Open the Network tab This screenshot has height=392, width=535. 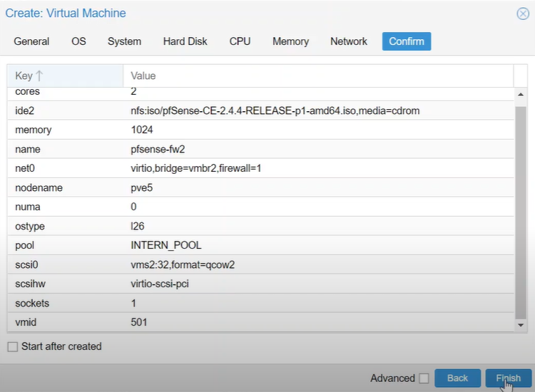(348, 41)
